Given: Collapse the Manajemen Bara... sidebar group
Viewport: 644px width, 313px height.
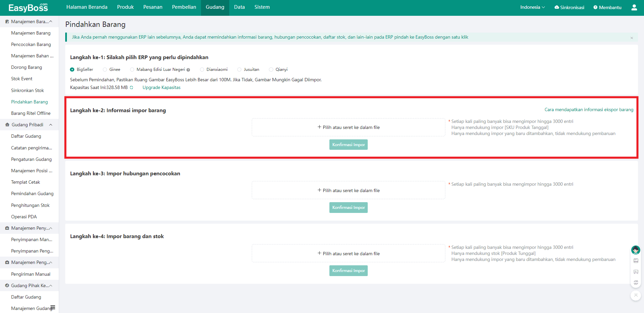Looking at the screenshot, I should coord(51,21).
